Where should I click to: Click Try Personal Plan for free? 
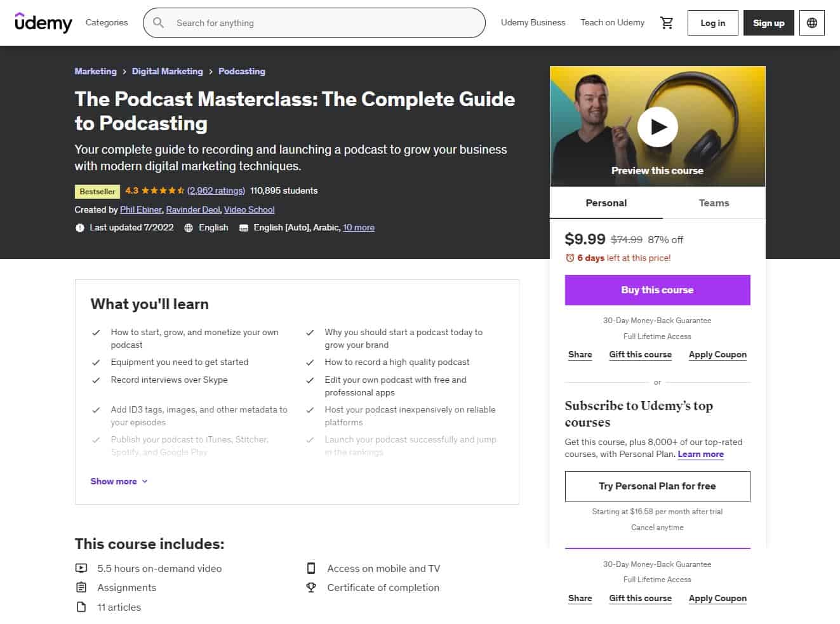[x=657, y=486]
